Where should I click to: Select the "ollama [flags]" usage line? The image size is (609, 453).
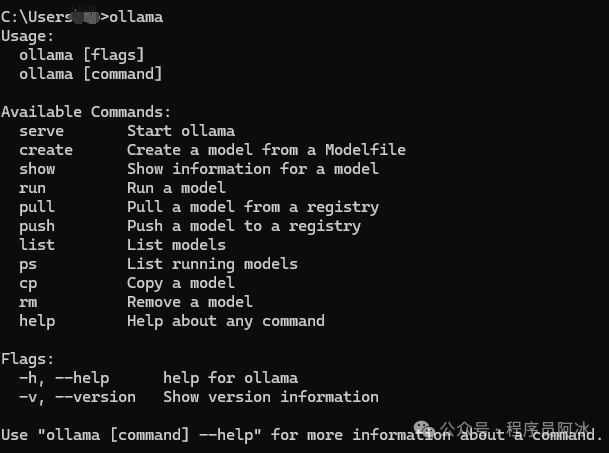click(x=82, y=54)
